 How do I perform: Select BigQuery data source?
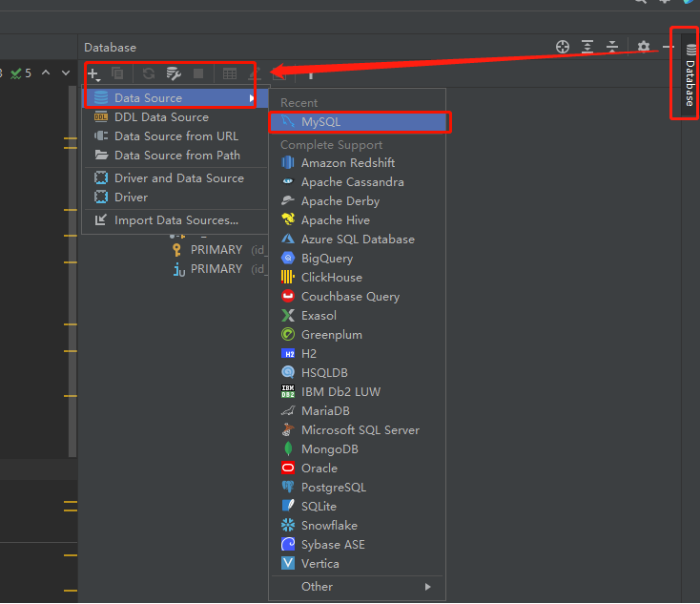tap(357, 259)
